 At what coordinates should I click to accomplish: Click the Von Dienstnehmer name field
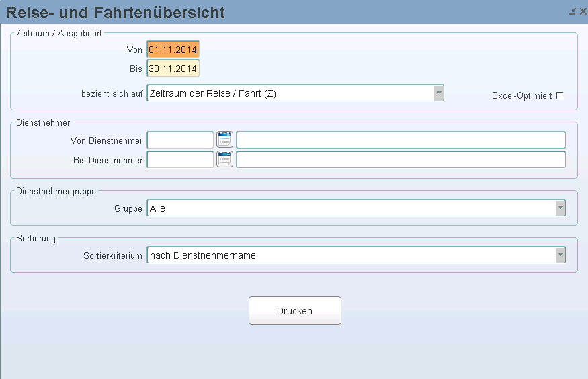tap(401, 140)
